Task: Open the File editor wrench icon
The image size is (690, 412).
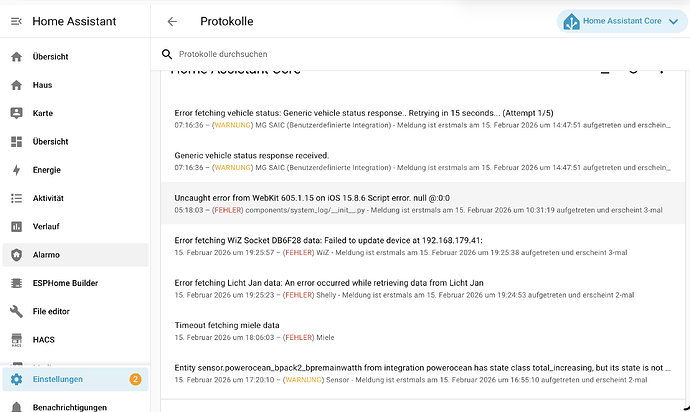Action: point(16,311)
